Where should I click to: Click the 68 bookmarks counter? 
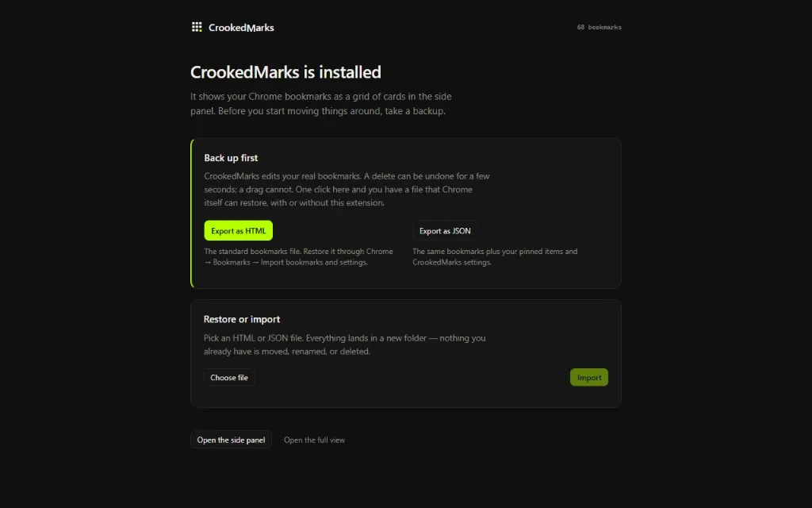[x=599, y=27]
